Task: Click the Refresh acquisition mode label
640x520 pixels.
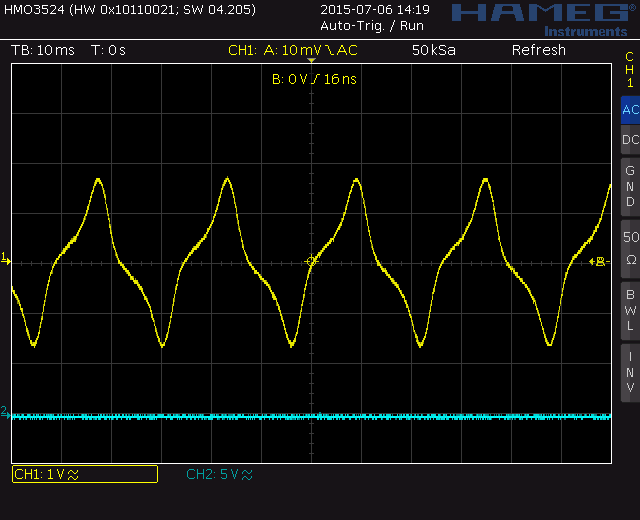Action: click(x=538, y=50)
